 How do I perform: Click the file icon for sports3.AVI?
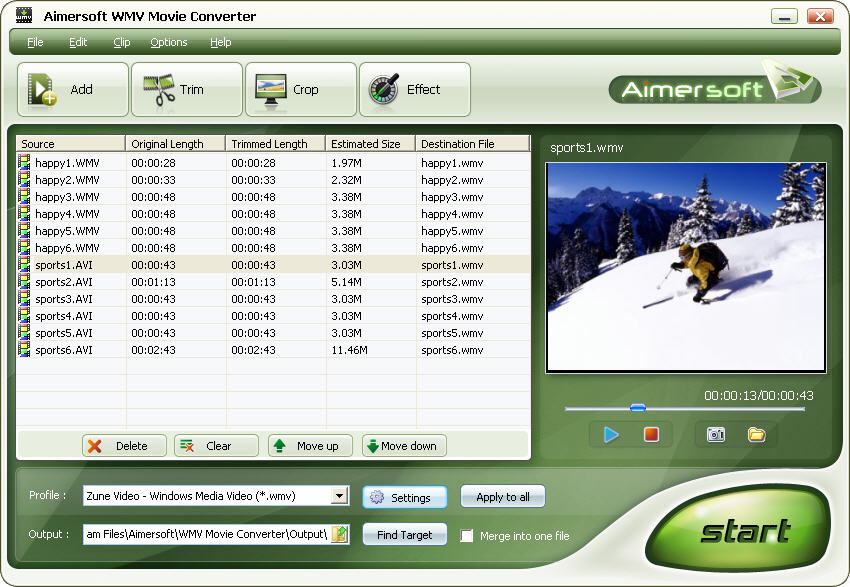click(x=24, y=298)
